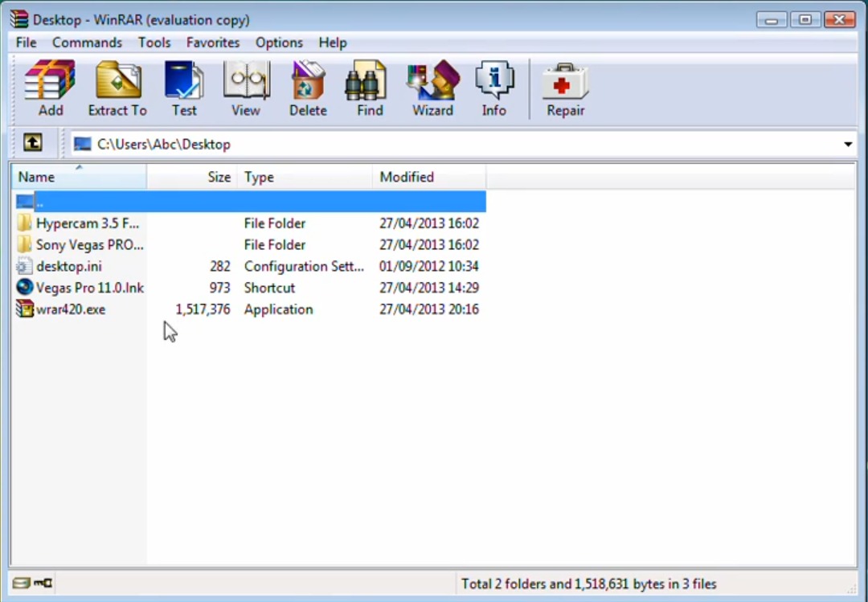Open the Wizard tool
This screenshot has width=868, height=602.
point(432,88)
